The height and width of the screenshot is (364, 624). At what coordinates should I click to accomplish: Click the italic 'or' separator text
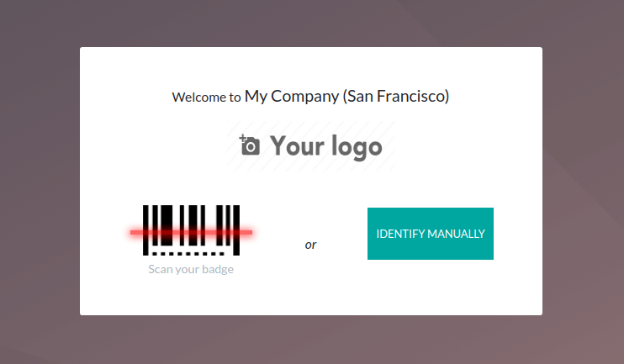pyautogui.click(x=310, y=245)
